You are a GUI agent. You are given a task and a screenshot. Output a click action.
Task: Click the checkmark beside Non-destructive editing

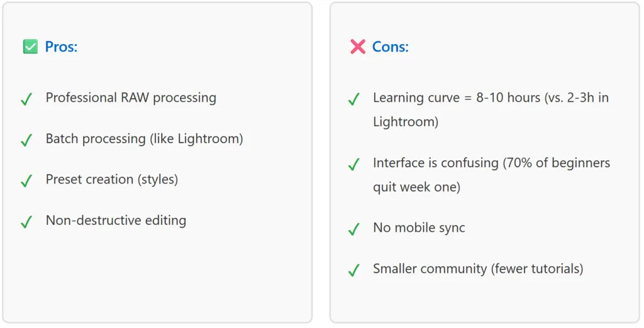pyautogui.click(x=26, y=222)
